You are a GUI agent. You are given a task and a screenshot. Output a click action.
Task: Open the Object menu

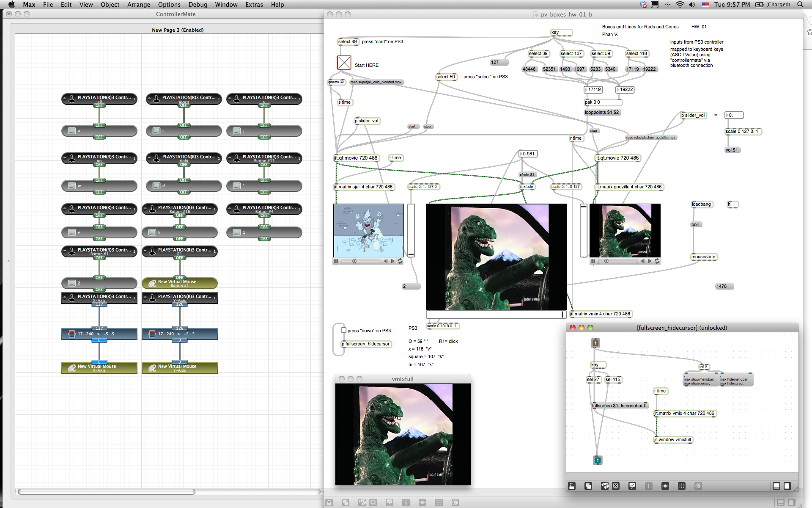click(x=110, y=5)
